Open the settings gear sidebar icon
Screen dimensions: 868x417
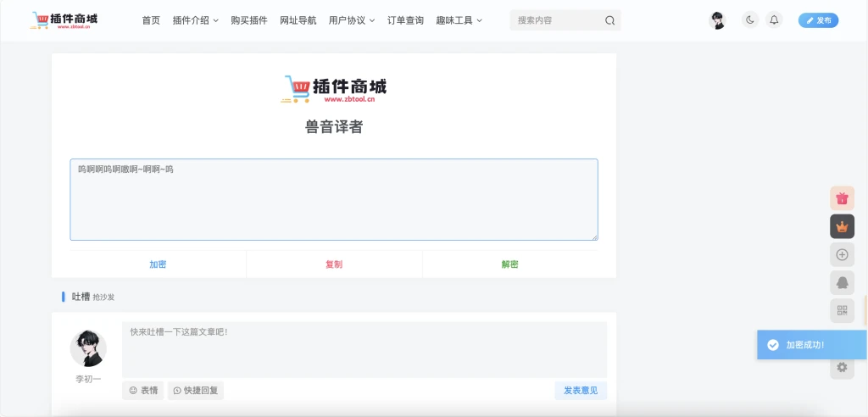point(842,367)
